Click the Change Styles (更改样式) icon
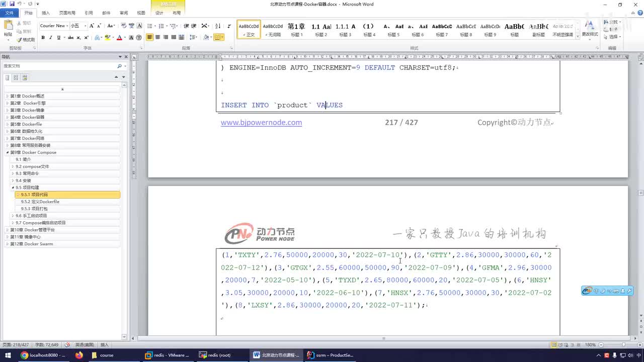The width and height of the screenshot is (644, 362). (590, 25)
